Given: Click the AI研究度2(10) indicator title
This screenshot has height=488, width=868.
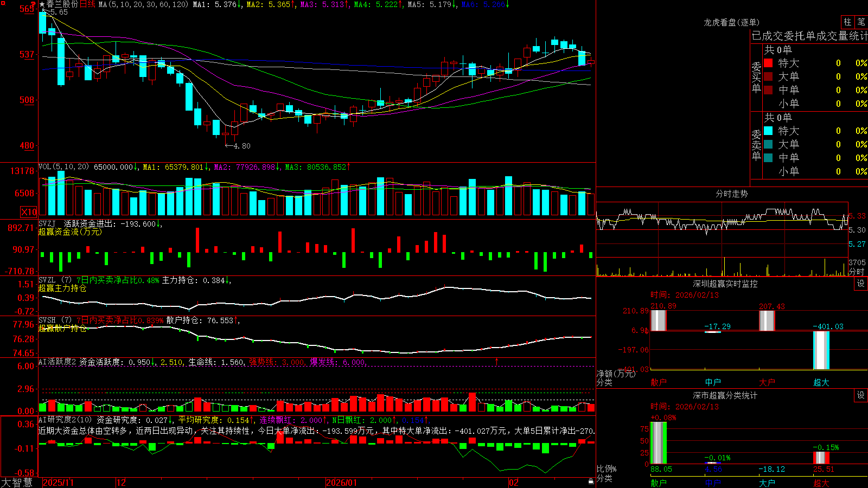Looking at the screenshot, I should 65,420.
